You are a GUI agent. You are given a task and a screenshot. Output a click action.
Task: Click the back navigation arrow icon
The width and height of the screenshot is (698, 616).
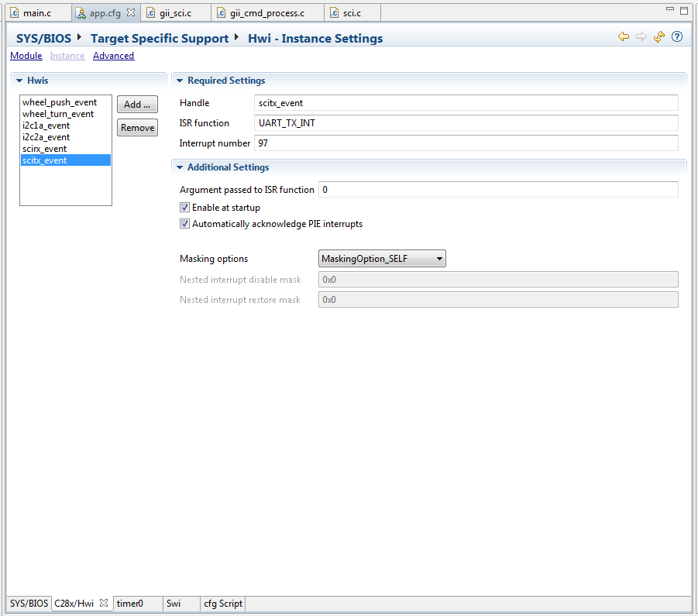(624, 36)
